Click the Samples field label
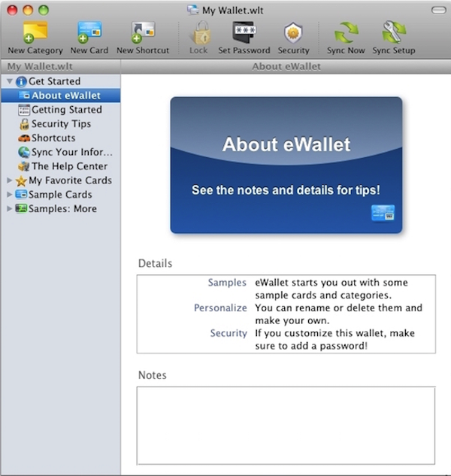451x476 pixels. click(227, 282)
